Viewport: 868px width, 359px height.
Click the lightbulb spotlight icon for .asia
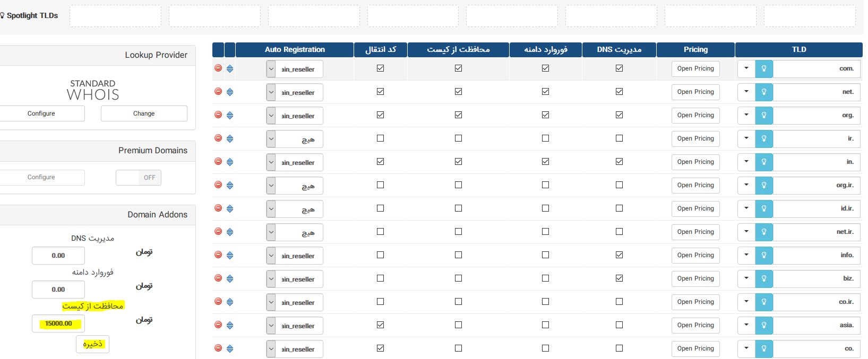pyautogui.click(x=764, y=325)
